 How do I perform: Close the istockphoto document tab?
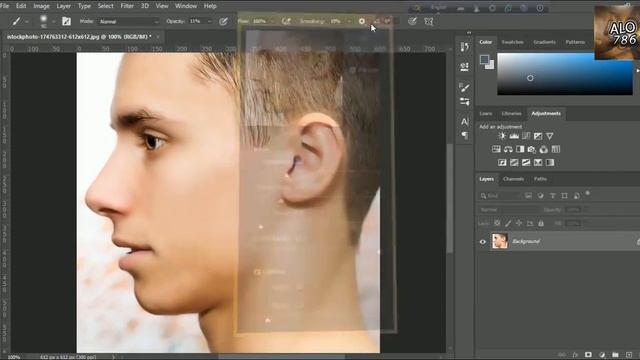point(158,37)
